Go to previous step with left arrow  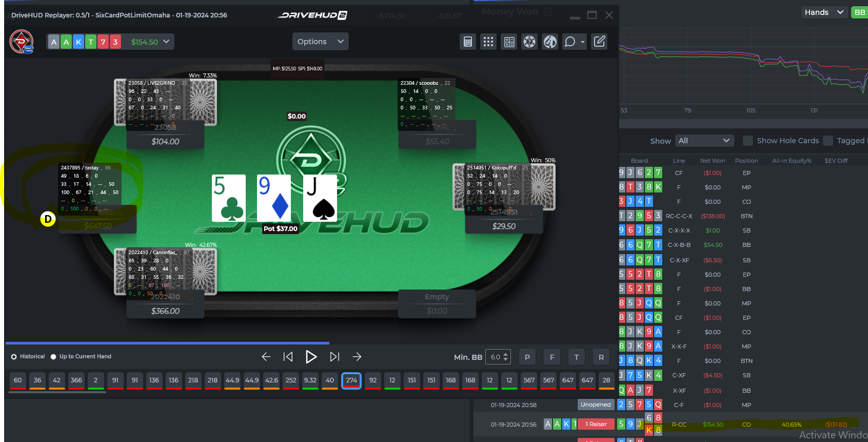[266, 357]
